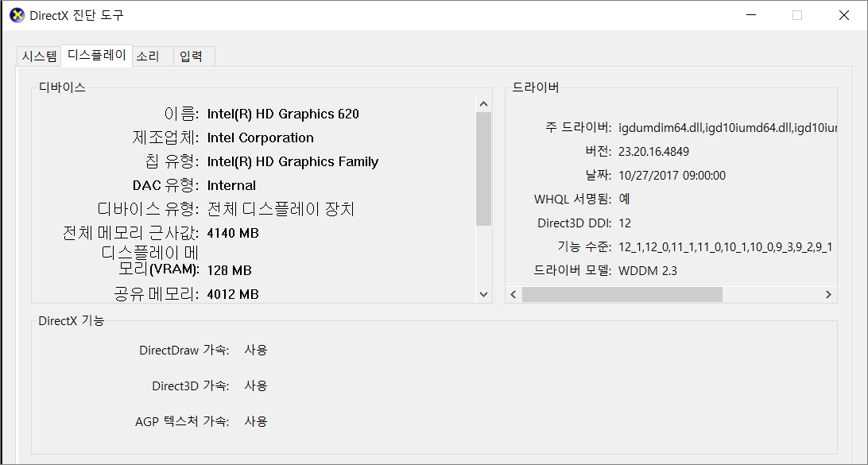This screenshot has width=868, height=465.
Task: Click the DirectX icon in title bar
Action: point(17,16)
